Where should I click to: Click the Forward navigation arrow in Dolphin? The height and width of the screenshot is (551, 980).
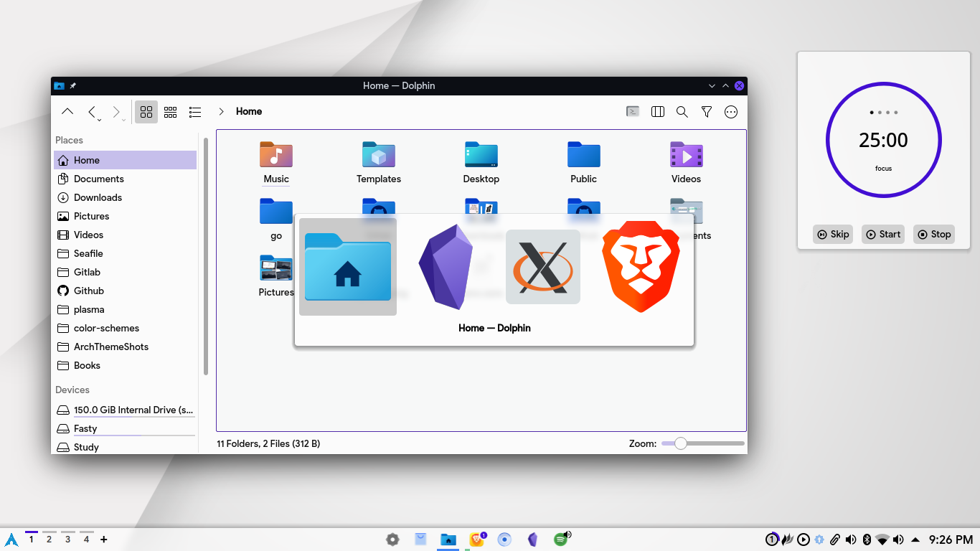tap(117, 111)
